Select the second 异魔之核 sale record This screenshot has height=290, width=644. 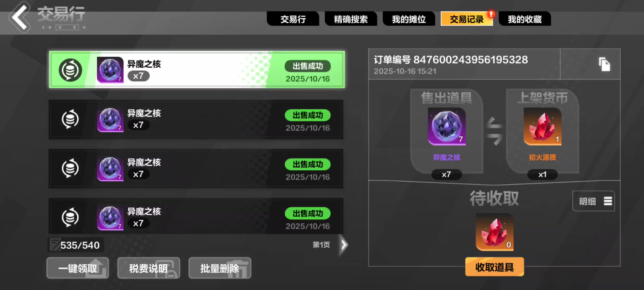196,119
